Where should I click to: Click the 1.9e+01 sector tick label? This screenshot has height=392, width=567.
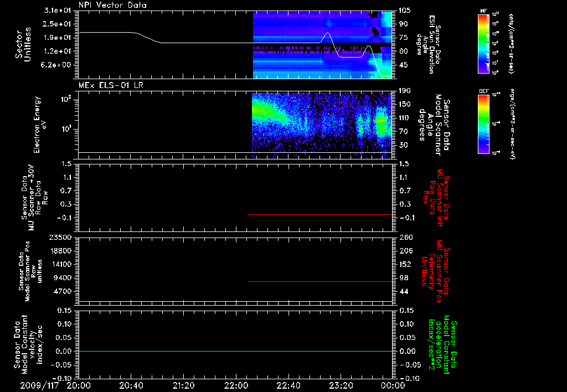coord(58,38)
